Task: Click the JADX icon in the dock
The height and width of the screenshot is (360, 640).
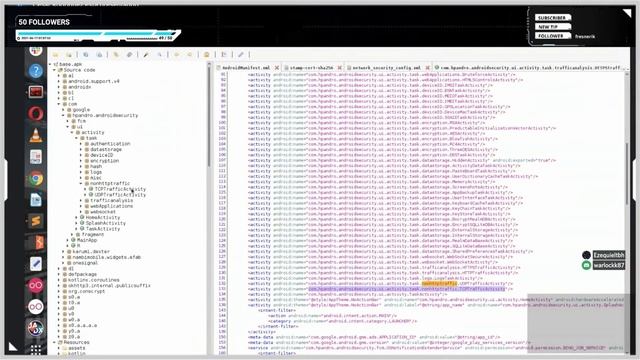Action: click(36, 328)
